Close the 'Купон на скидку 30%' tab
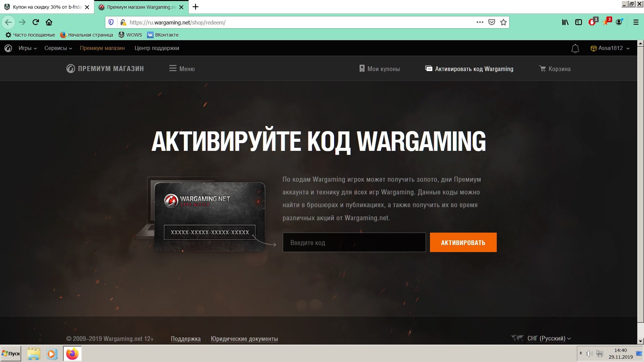This screenshot has width=644, height=362. coord(87,7)
